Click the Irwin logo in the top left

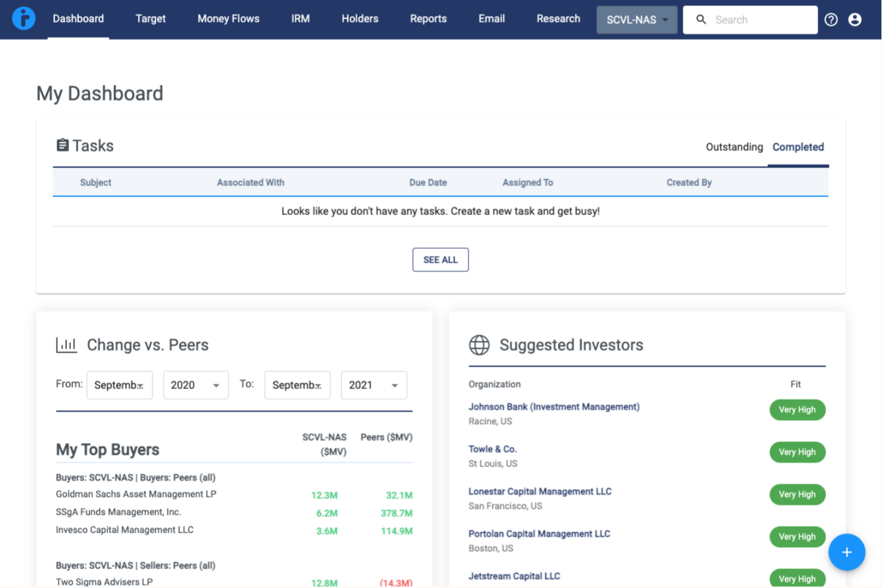tap(23, 17)
